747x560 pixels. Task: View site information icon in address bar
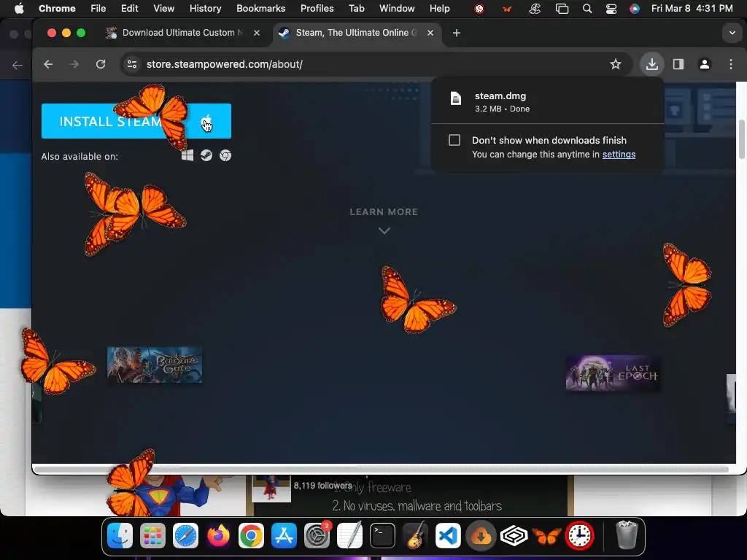132,64
